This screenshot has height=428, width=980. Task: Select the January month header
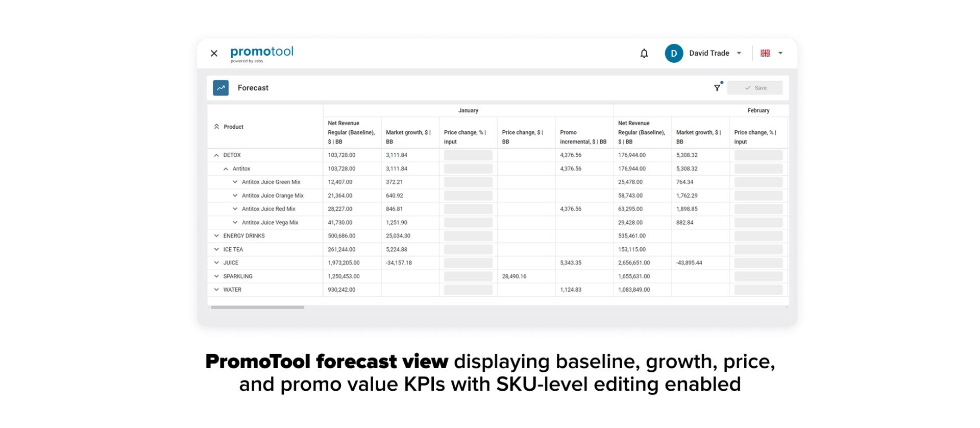pos(468,110)
